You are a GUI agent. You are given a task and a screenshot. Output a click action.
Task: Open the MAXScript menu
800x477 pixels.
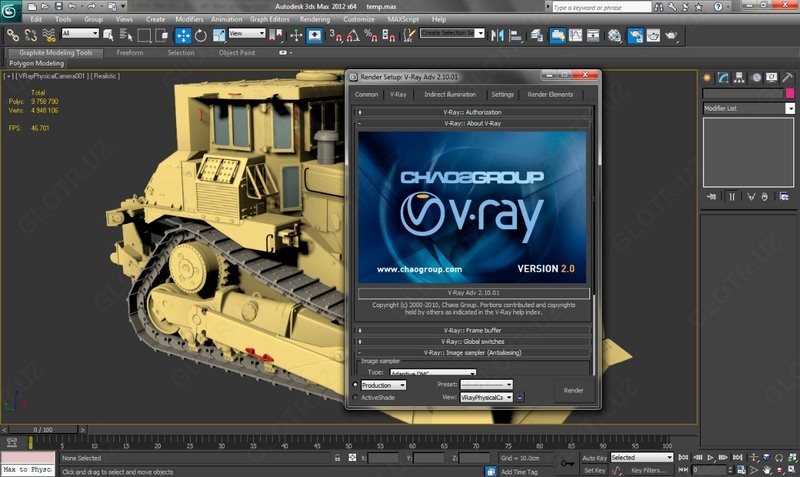pyautogui.click(x=403, y=19)
